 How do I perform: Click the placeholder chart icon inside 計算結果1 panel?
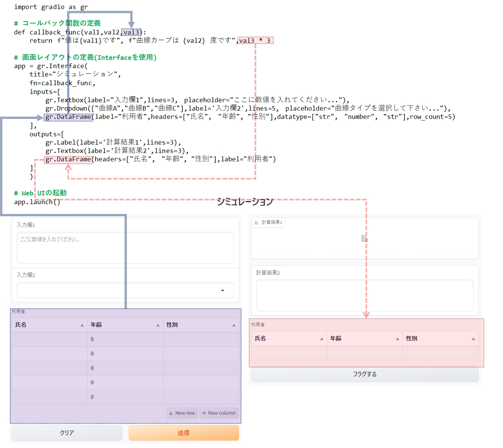click(x=365, y=238)
